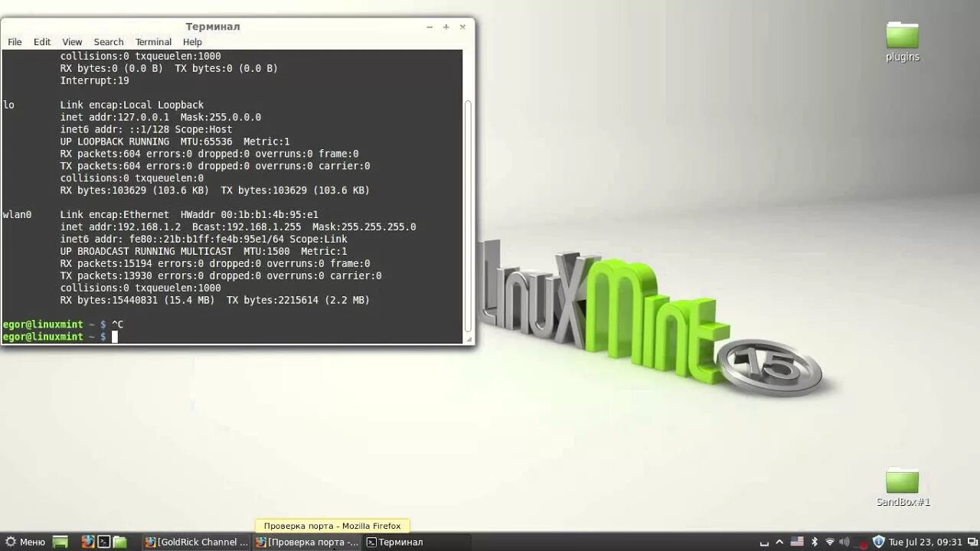The width and height of the screenshot is (980, 551).
Task: Click the show desktop icon in panel
Action: tap(60, 542)
